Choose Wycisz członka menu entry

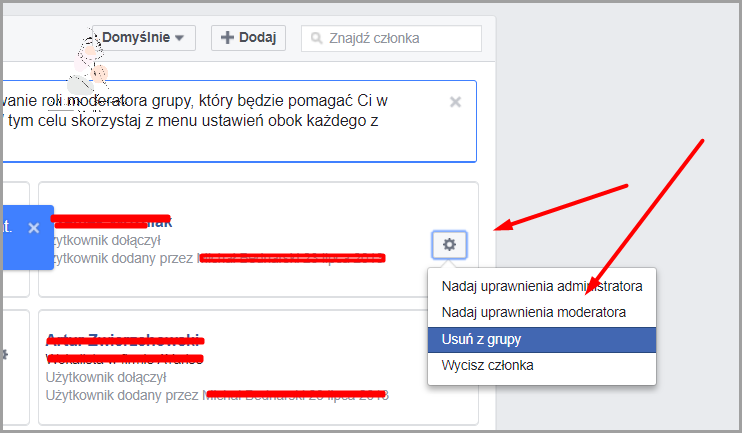pos(542,365)
